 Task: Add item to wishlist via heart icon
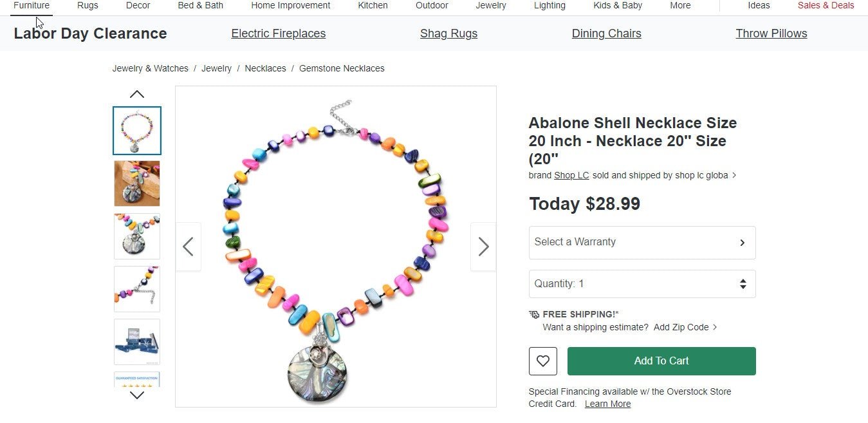point(542,361)
